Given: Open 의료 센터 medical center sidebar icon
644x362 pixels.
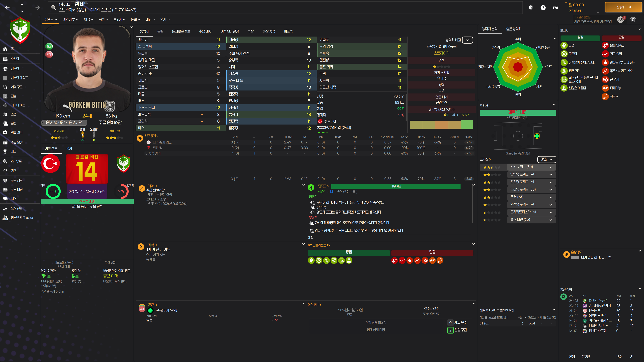Looking at the screenshot, I should (5, 132).
